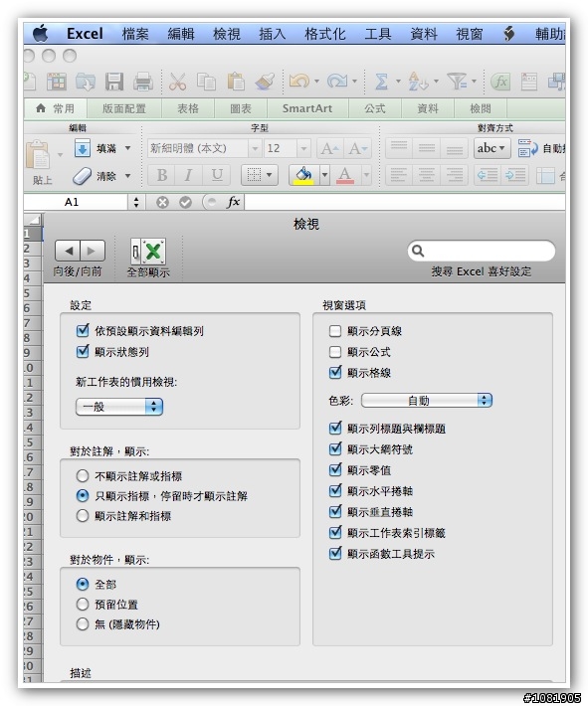588x706 pixels.
Task: Click the Cut scissors icon
Action: point(177,82)
